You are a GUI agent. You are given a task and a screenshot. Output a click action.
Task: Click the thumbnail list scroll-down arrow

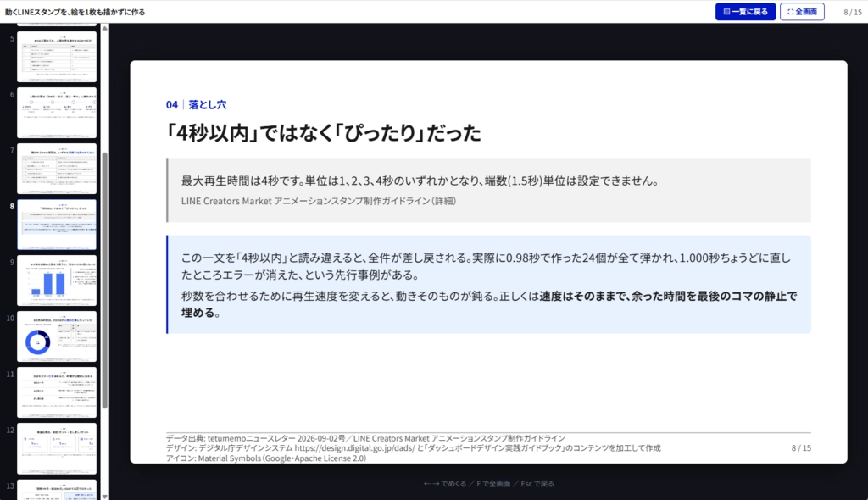104,496
